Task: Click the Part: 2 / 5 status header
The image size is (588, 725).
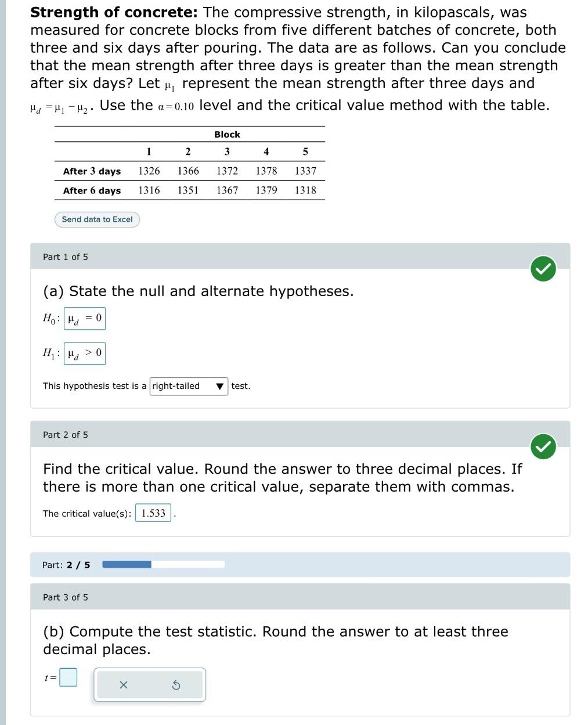Action: [65, 564]
